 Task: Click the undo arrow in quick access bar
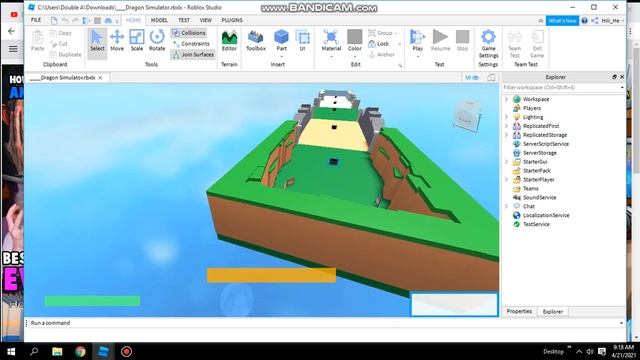(x=64, y=20)
